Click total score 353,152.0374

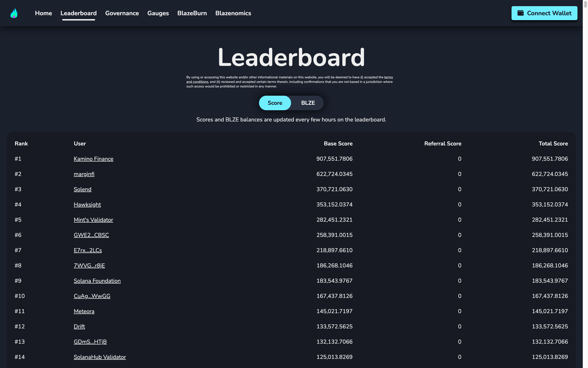(x=550, y=205)
